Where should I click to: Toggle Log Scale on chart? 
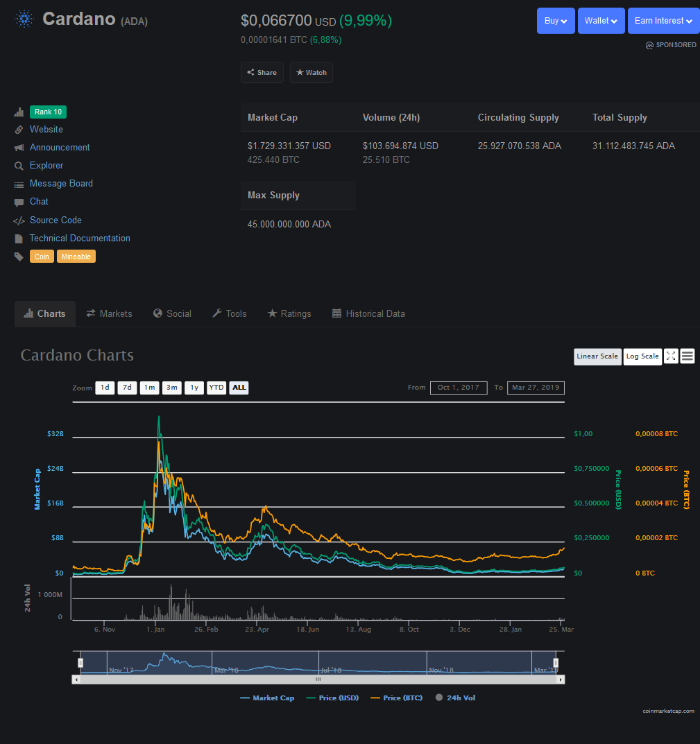[x=642, y=356]
